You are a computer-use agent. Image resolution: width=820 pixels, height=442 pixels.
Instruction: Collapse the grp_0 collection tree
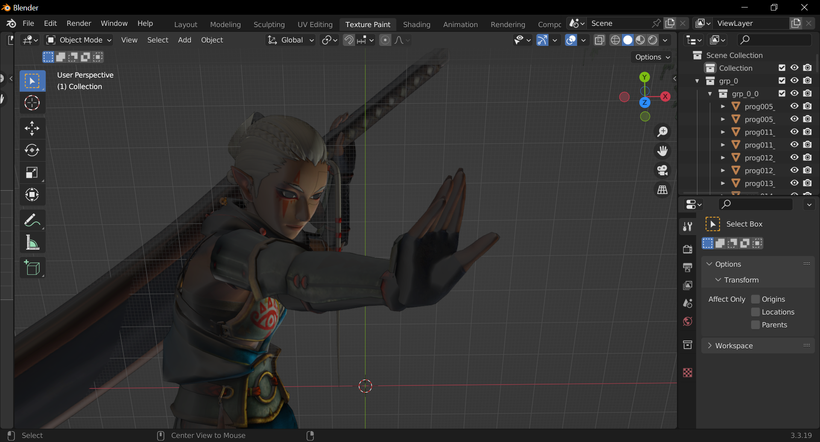(697, 81)
